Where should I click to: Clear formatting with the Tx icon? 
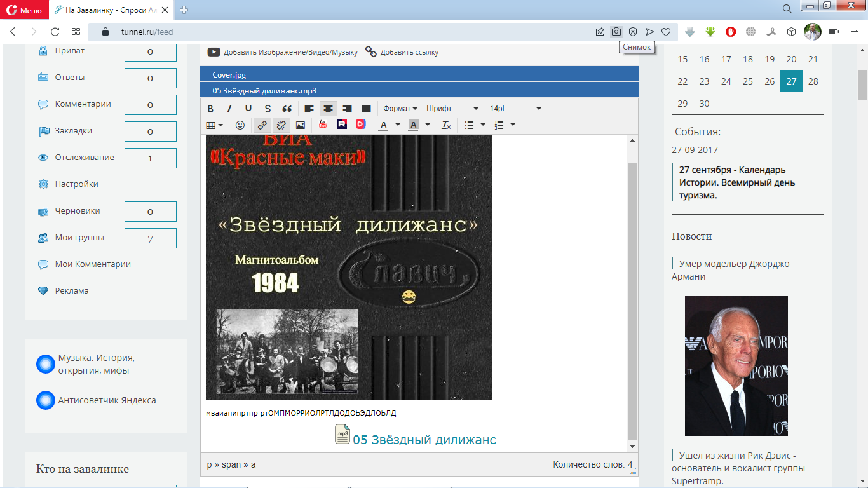coord(446,125)
